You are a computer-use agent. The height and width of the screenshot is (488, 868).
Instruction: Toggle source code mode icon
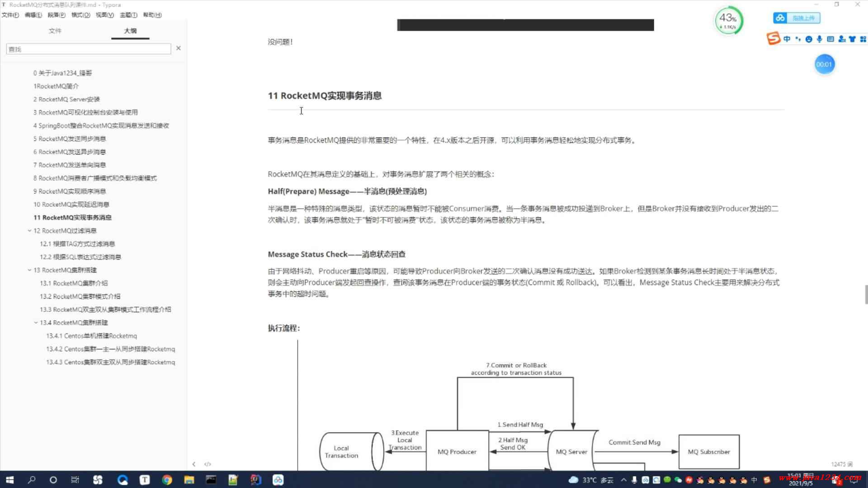pyautogui.click(x=208, y=464)
